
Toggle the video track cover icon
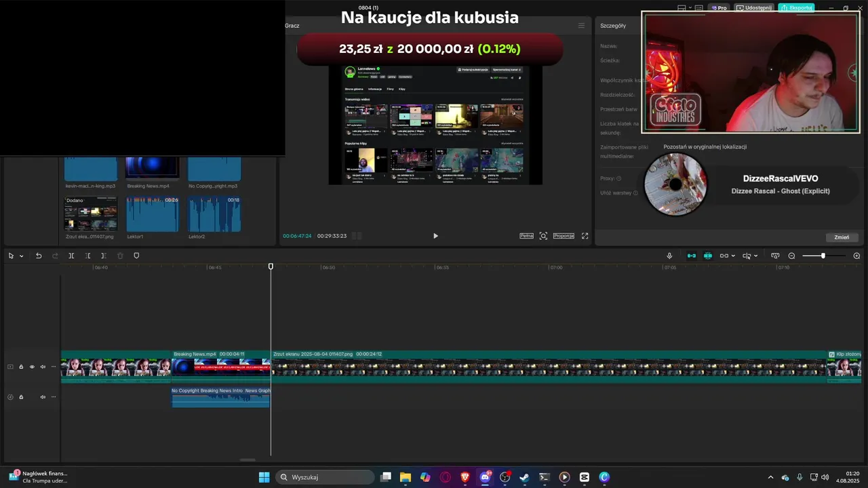pos(10,367)
